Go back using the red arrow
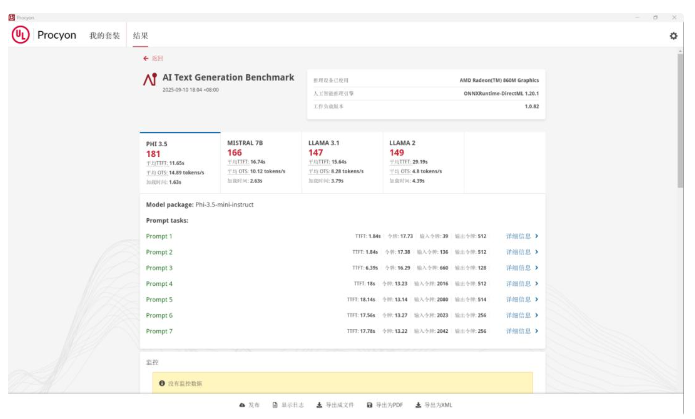 (146, 59)
